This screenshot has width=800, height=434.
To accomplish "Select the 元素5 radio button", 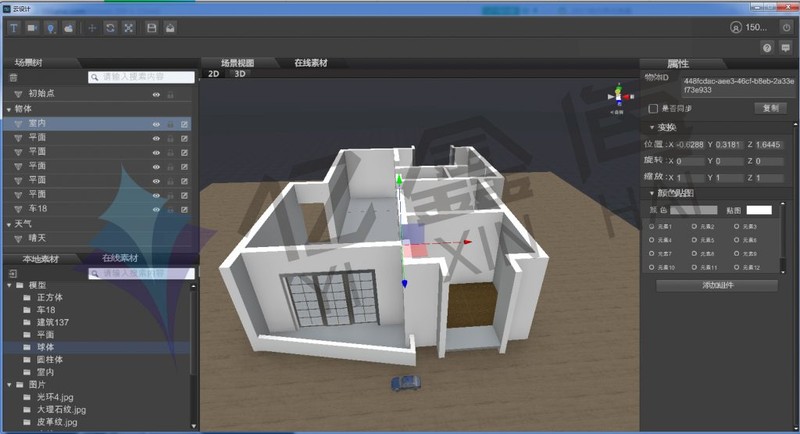I will (x=694, y=240).
